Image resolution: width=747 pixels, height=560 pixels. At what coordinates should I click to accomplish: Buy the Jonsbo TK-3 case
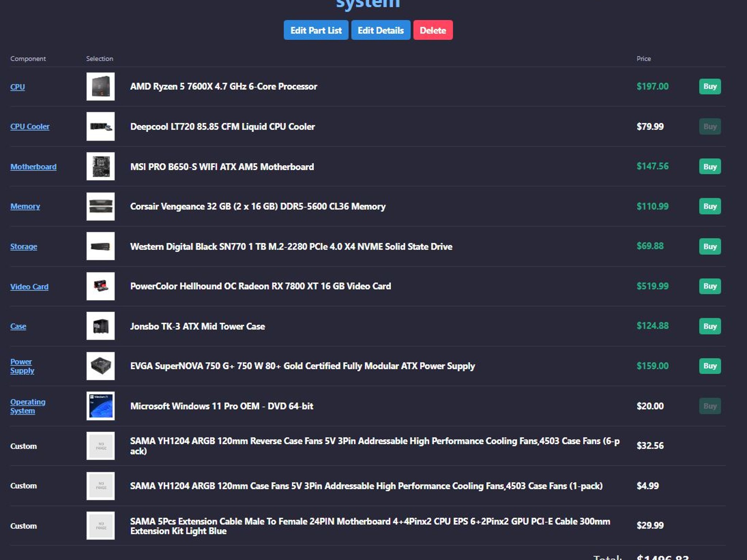710,326
